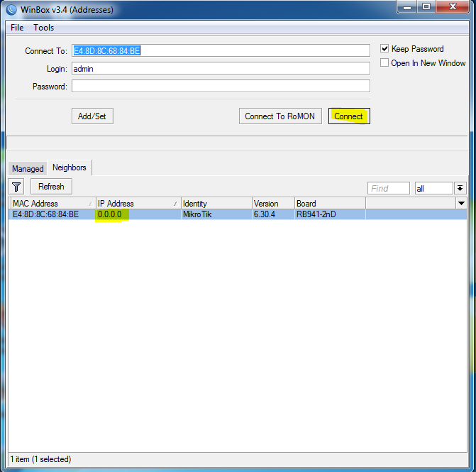Click the Identity column header
476x472 pixels.
[x=216, y=203]
